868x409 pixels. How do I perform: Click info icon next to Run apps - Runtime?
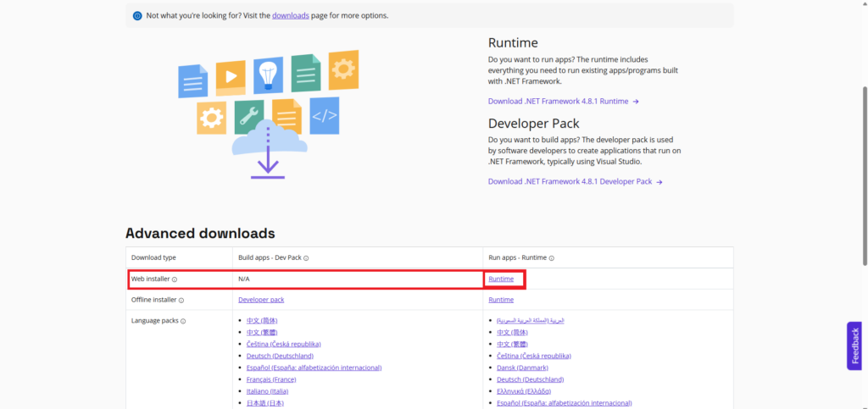coord(552,258)
